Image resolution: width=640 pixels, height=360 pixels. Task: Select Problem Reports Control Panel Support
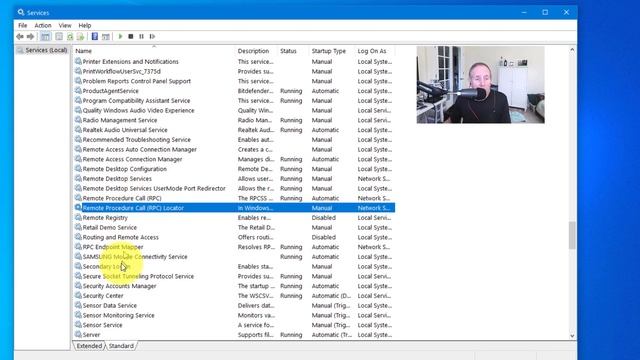[x=137, y=81]
